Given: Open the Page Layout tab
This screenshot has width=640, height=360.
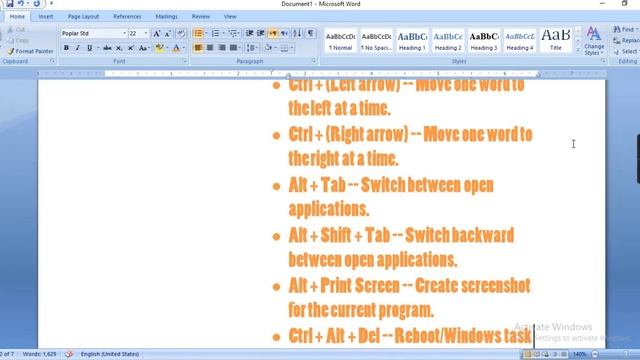Looking at the screenshot, I should [83, 16].
